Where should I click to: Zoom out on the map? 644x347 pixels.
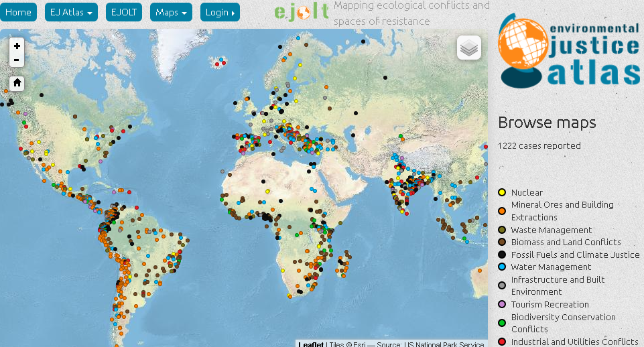pos(17,60)
